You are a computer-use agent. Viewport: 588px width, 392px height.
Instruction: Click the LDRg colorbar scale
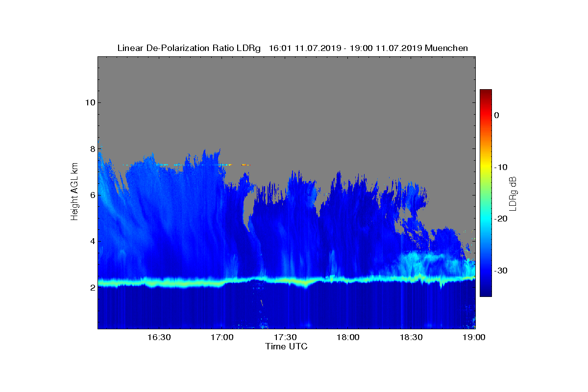pos(486,193)
